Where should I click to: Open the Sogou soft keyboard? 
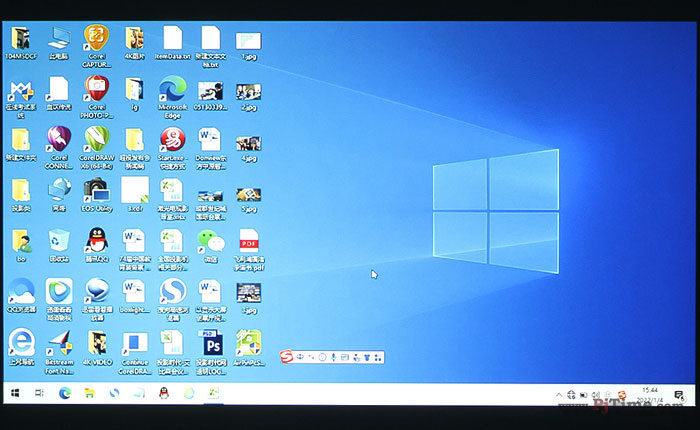click(x=345, y=357)
